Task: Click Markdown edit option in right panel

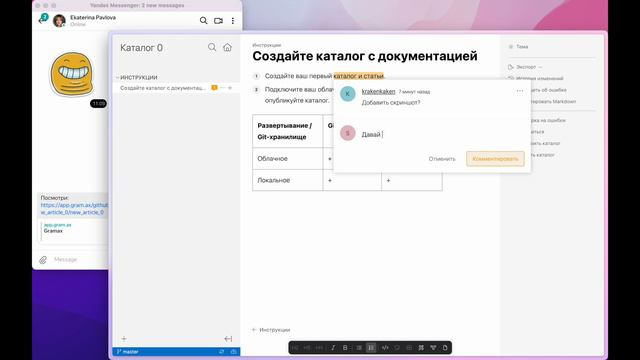Action: pos(553,101)
